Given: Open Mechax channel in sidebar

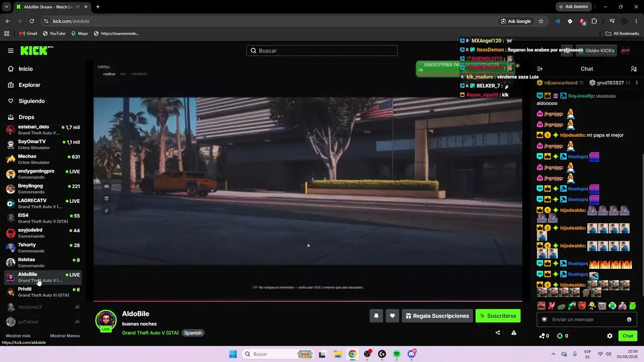Looking at the screenshot, I should point(43,159).
